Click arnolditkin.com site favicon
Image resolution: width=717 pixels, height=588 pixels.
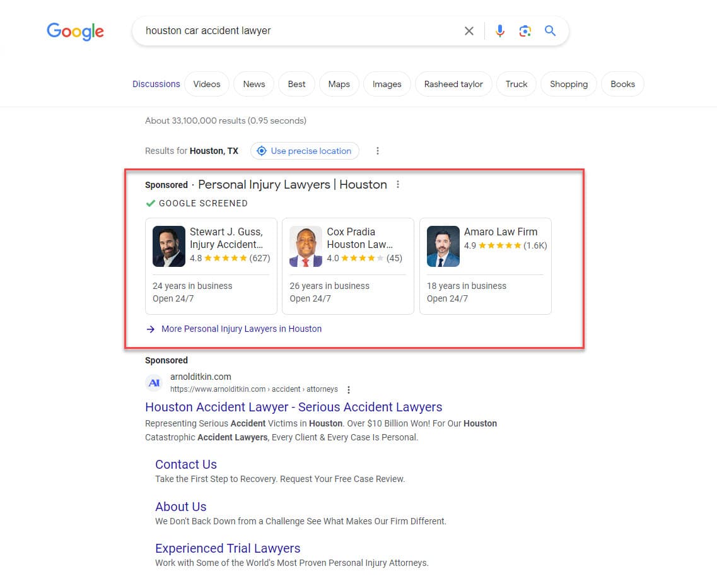click(x=154, y=382)
